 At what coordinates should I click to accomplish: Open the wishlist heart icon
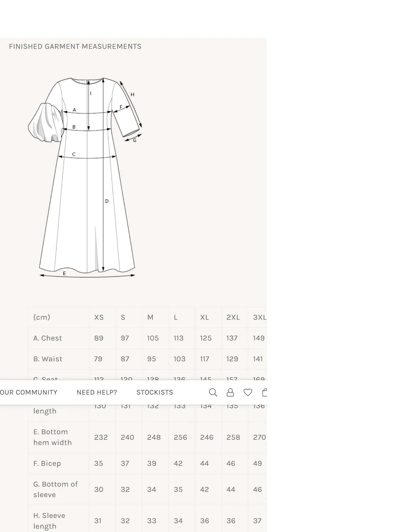pyautogui.click(x=248, y=392)
